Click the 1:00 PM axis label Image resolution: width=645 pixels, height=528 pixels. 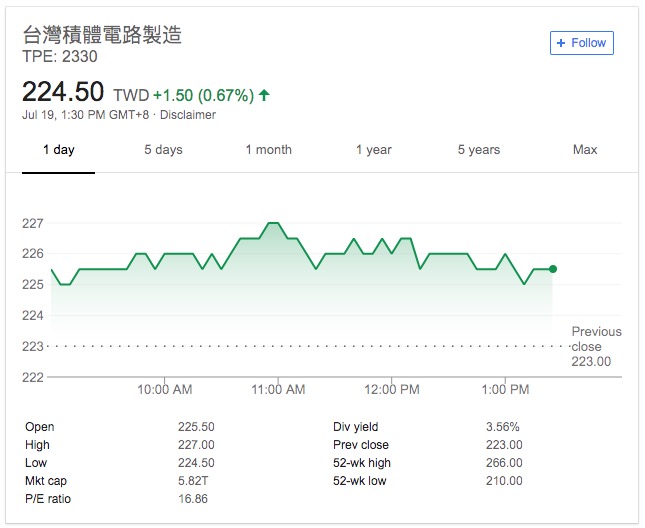(x=505, y=389)
